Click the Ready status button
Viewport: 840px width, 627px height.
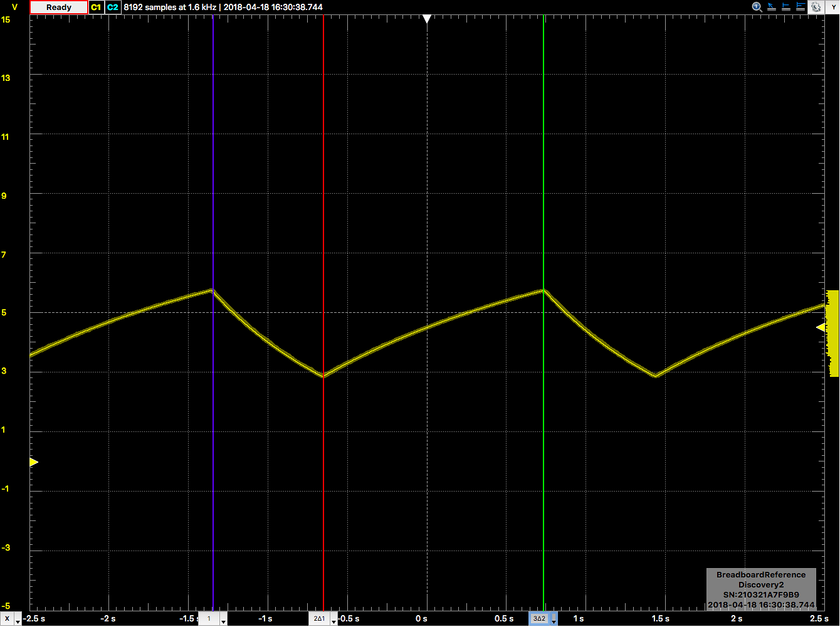(x=59, y=7)
